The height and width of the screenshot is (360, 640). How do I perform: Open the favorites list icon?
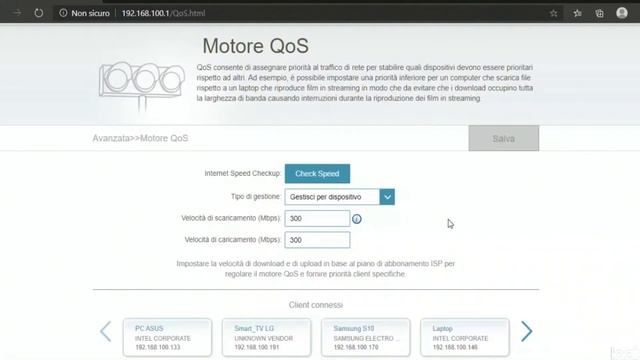(x=577, y=13)
